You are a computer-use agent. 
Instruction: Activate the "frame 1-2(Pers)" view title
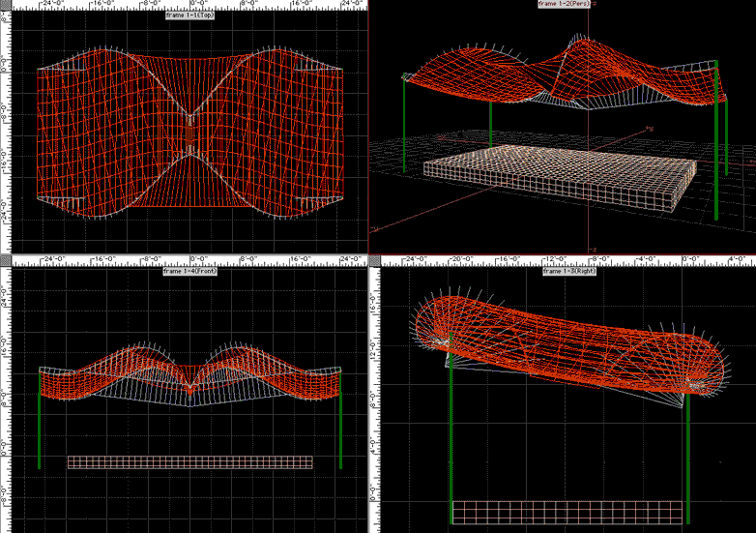pyautogui.click(x=565, y=5)
